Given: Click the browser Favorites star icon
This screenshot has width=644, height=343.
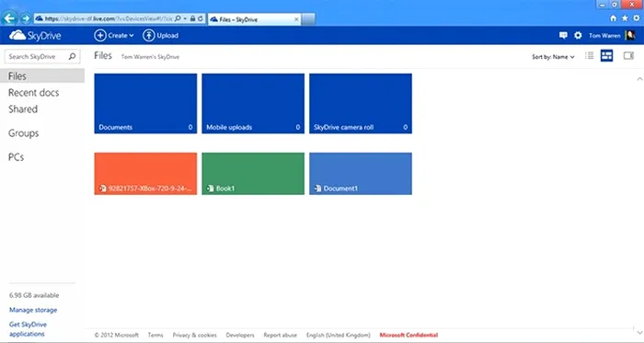Looking at the screenshot, I should [x=625, y=18].
